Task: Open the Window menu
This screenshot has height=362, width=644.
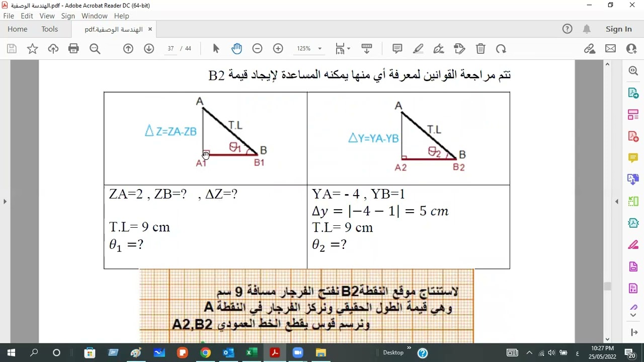Action: 95,16
